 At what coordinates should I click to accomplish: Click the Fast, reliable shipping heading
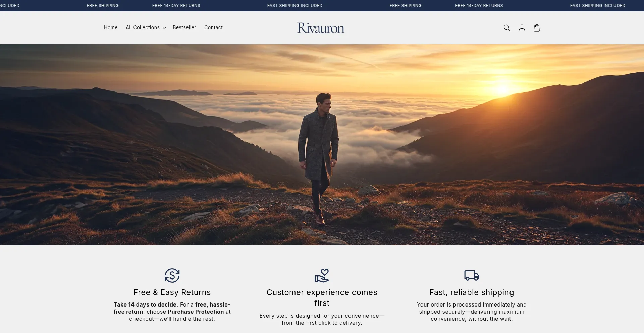coord(472,292)
